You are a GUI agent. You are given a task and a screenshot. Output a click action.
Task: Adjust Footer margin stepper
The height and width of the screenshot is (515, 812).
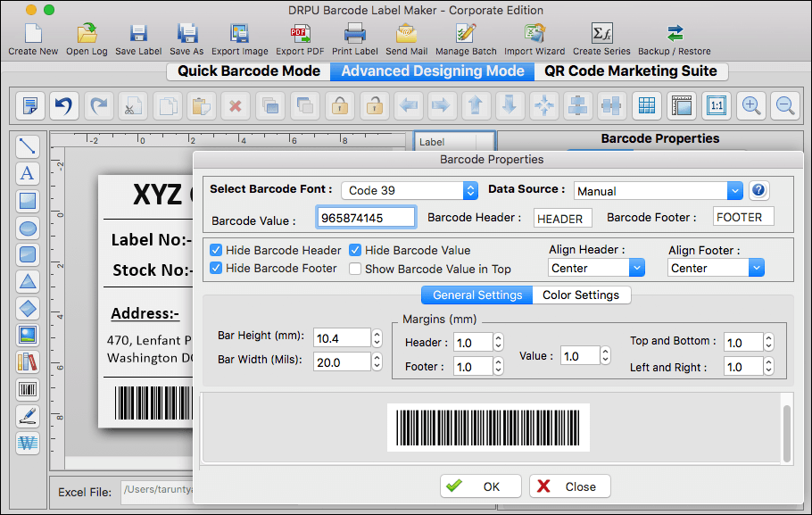[498, 366]
